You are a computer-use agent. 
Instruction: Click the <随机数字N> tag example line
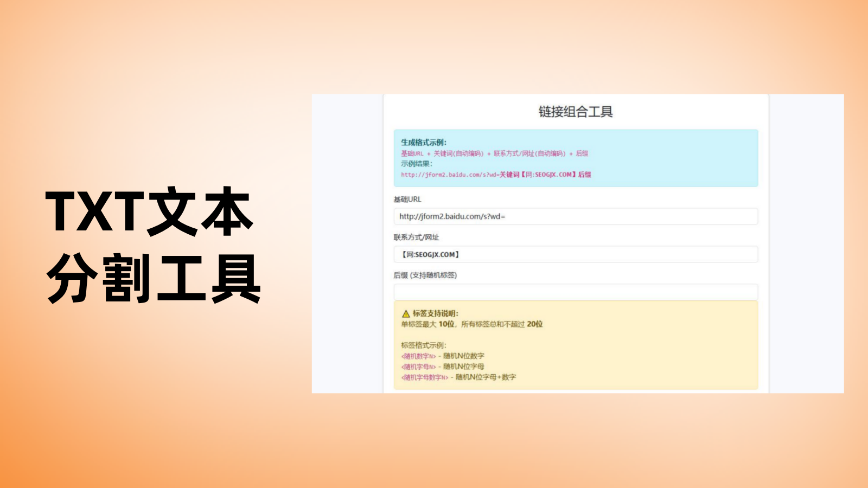click(x=443, y=356)
